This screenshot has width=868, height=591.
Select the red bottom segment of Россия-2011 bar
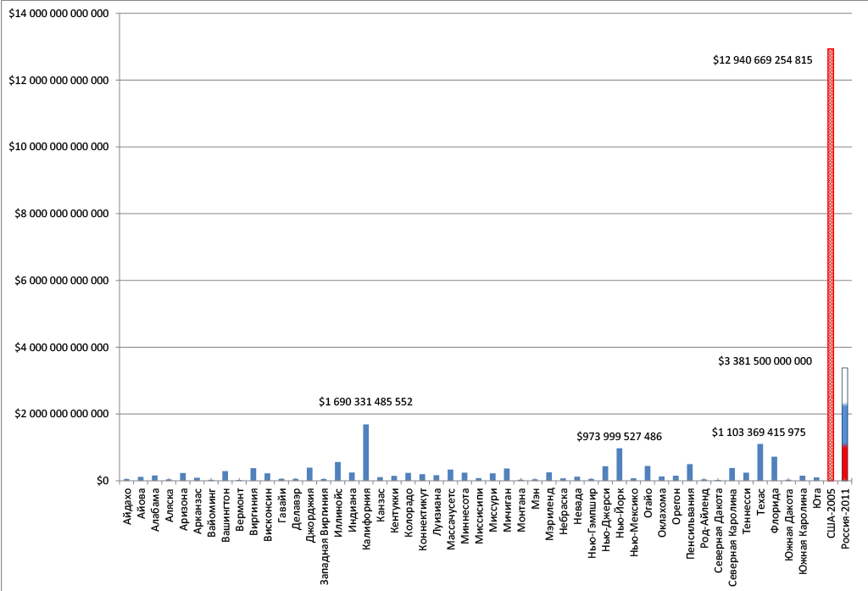pyautogui.click(x=845, y=463)
